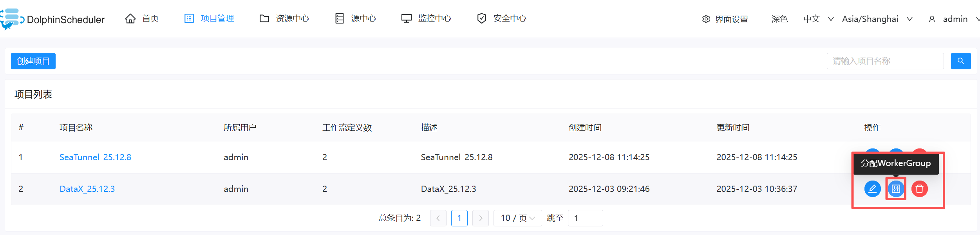Image resolution: width=980 pixels, height=235 pixels.
Task: Click the jump-to page number field
Action: pyautogui.click(x=585, y=218)
